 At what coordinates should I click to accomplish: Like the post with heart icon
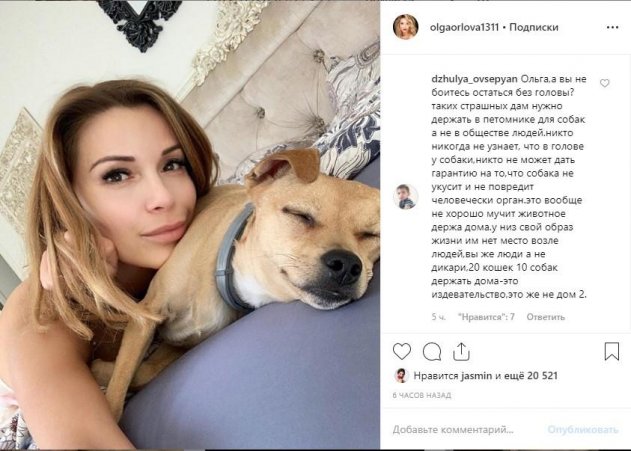tap(402, 352)
